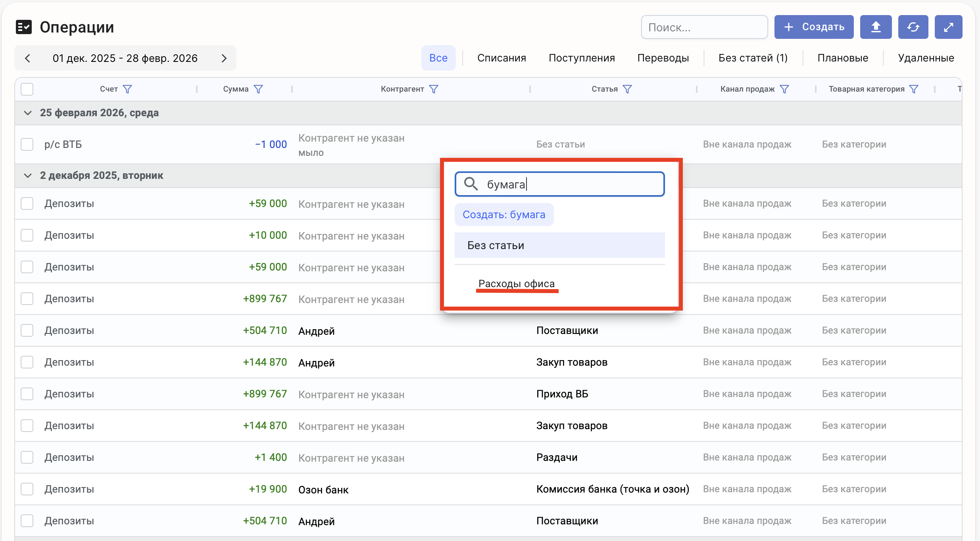Open the filter on Канал продаж column
Screen dimensions: 980x541
point(784,89)
